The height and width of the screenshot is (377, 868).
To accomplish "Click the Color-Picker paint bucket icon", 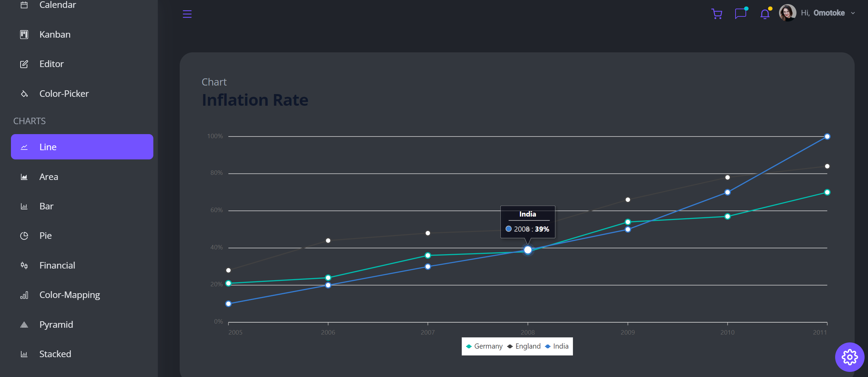I will 24,94.
